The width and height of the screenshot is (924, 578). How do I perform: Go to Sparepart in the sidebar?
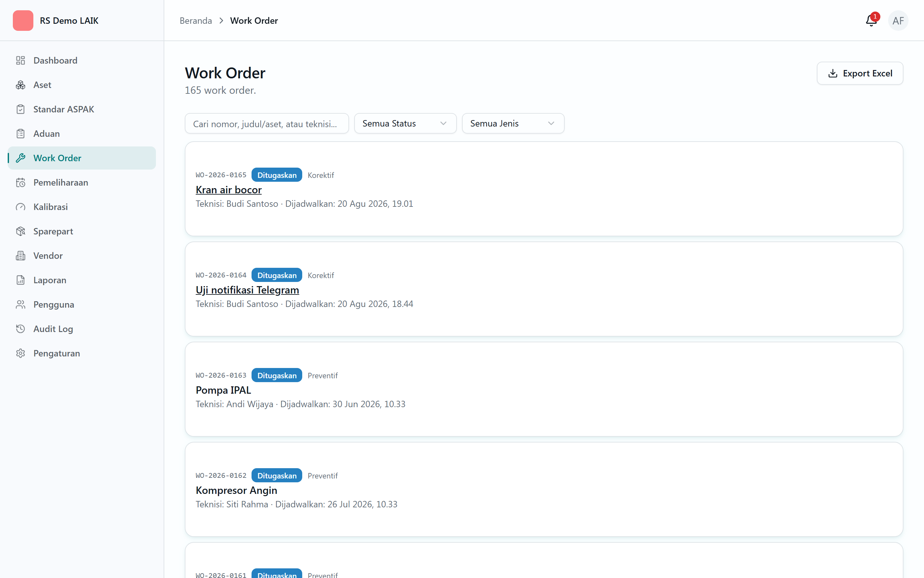click(82, 231)
